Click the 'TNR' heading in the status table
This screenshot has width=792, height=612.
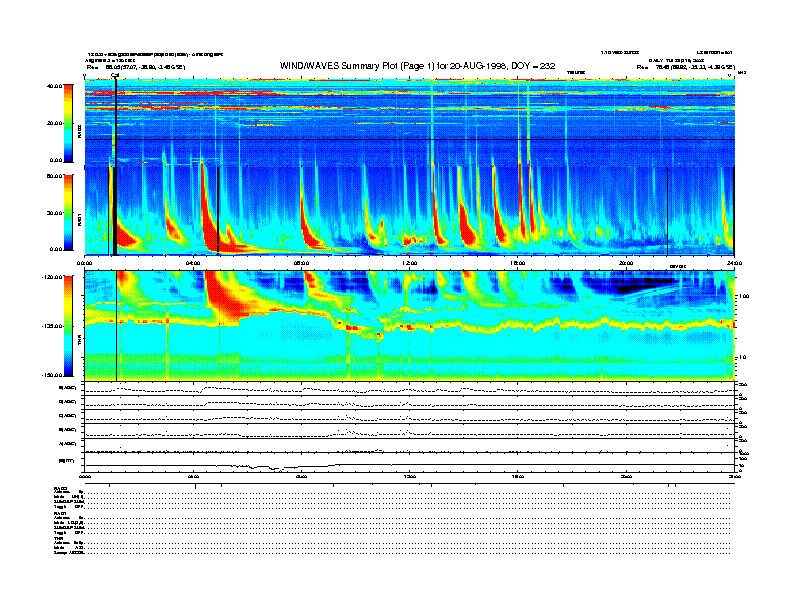[x=58, y=538]
